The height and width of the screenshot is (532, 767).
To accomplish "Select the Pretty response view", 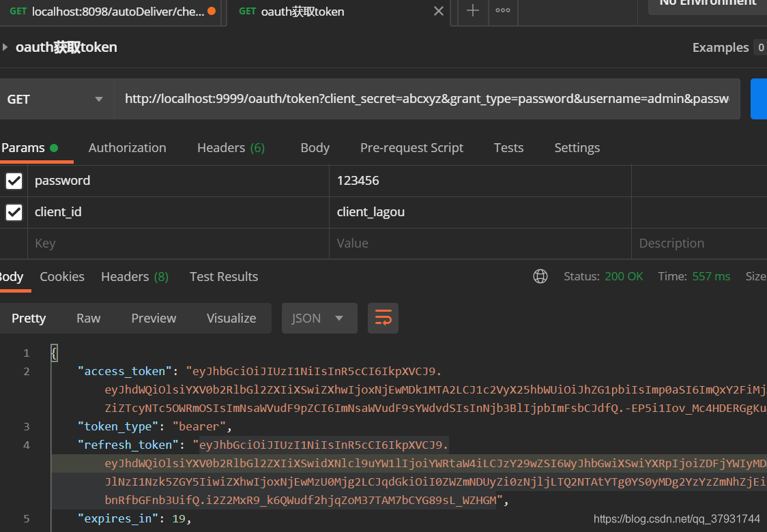I will click(29, 319).
